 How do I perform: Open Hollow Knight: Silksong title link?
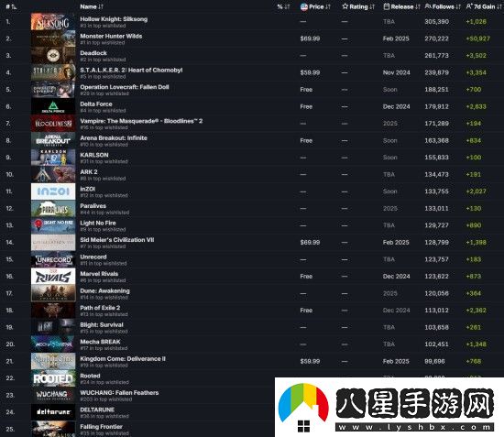tap(114, 19)
